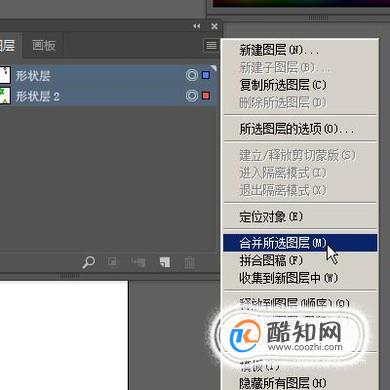Click red selection color square of 形状层 2

206,96
